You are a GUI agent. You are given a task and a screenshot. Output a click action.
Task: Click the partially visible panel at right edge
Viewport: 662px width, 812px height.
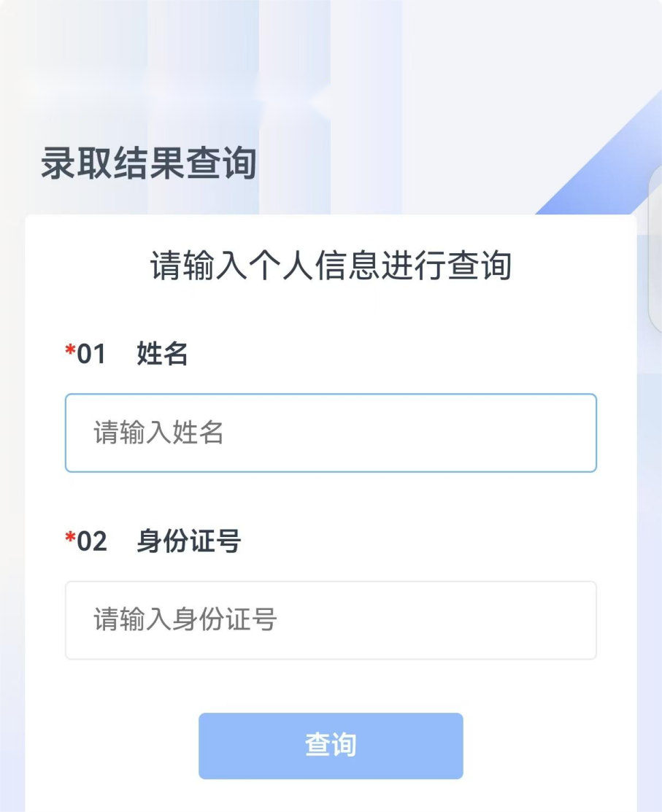[655, 248]
